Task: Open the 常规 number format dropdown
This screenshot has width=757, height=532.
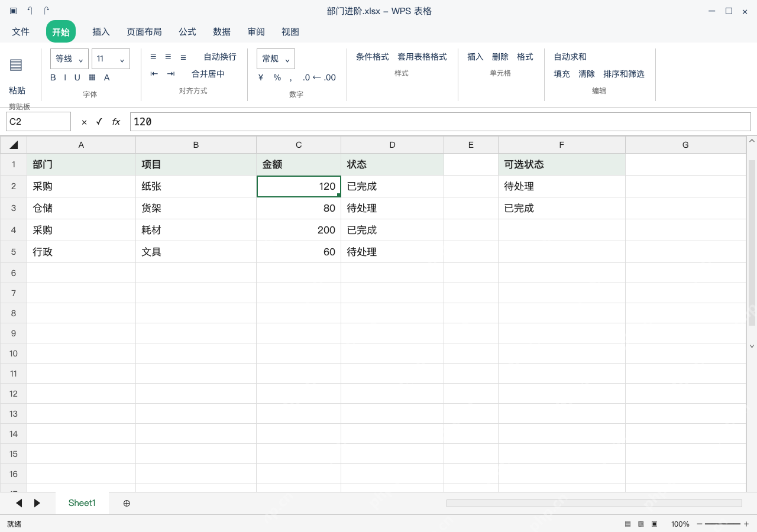Action: pos(276,59)
